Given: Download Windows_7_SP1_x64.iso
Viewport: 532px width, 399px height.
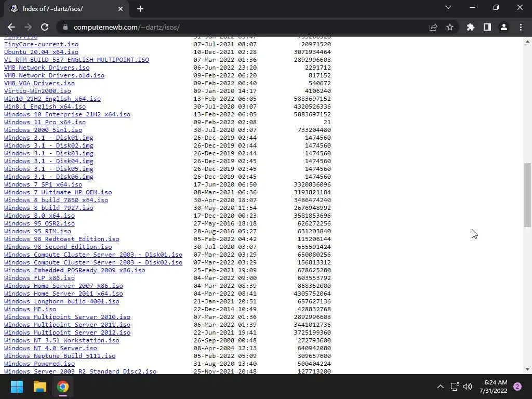Looking at the screenshot, I should tap(43, 184).
